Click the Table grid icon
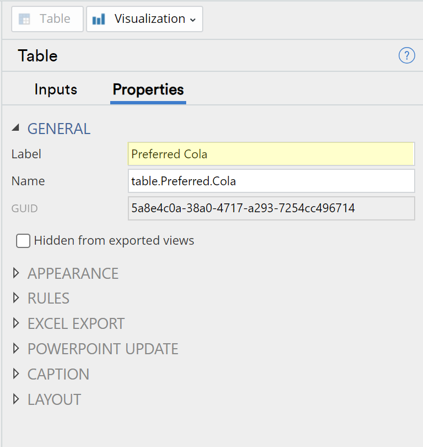This screenshot has height=447, width=423. 24,19
